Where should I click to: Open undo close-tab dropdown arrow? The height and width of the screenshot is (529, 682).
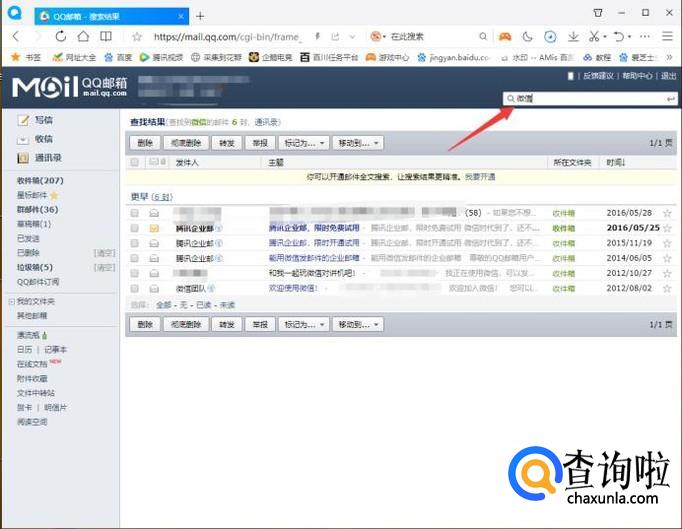pos(630,37)
